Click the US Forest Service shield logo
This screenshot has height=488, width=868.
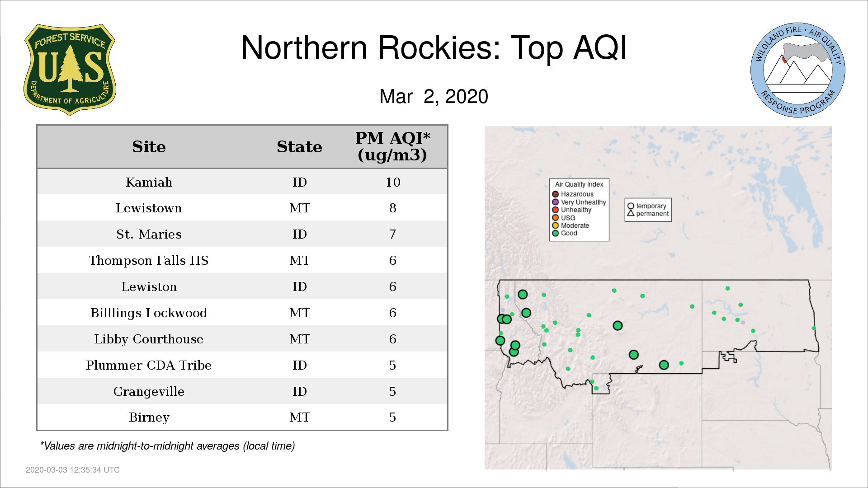70,70
